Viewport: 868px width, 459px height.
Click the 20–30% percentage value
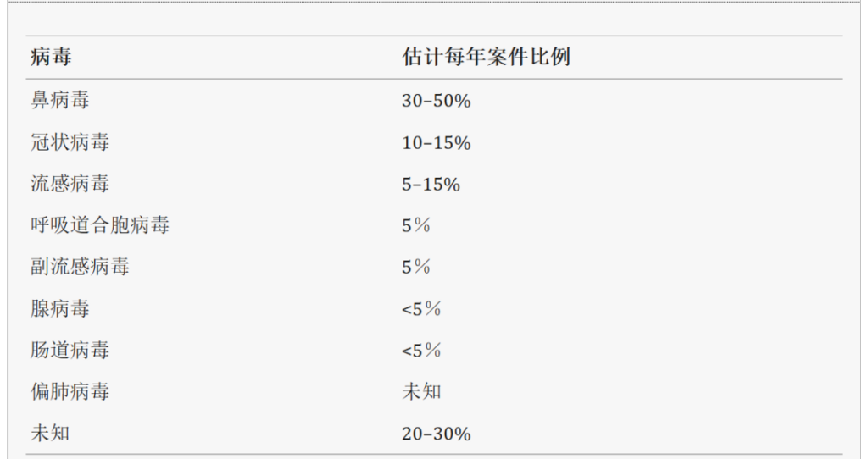click(436, 433)
